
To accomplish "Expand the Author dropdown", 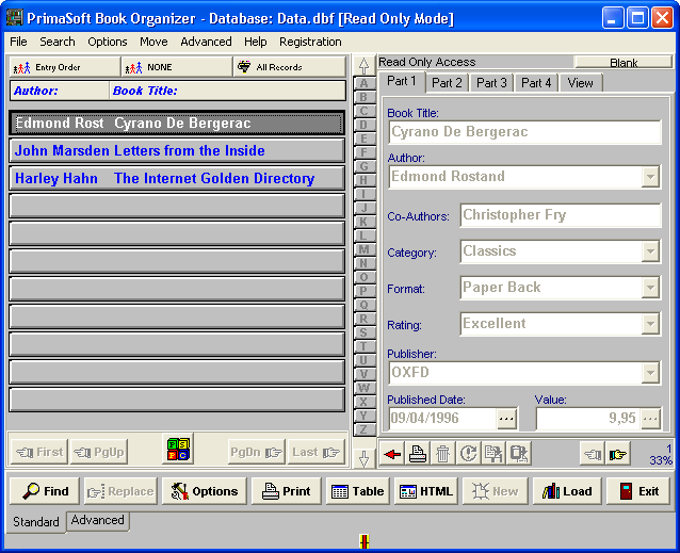I will 650,177.
